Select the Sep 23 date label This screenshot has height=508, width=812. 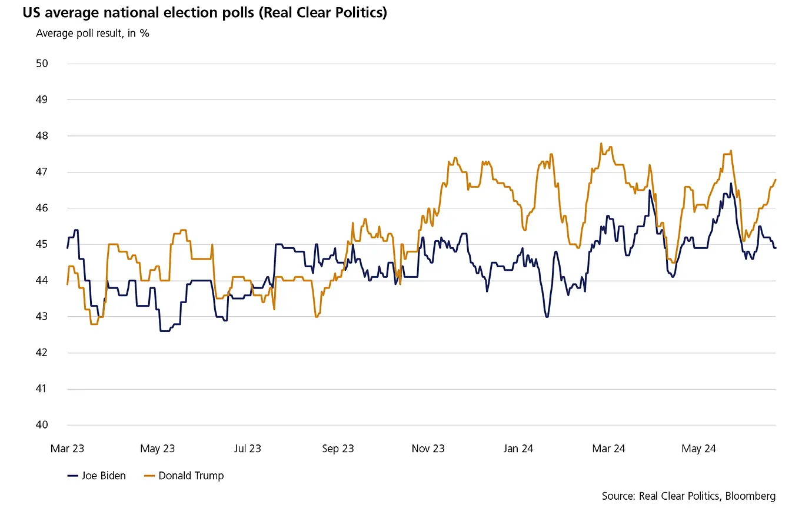pos(338,449)
